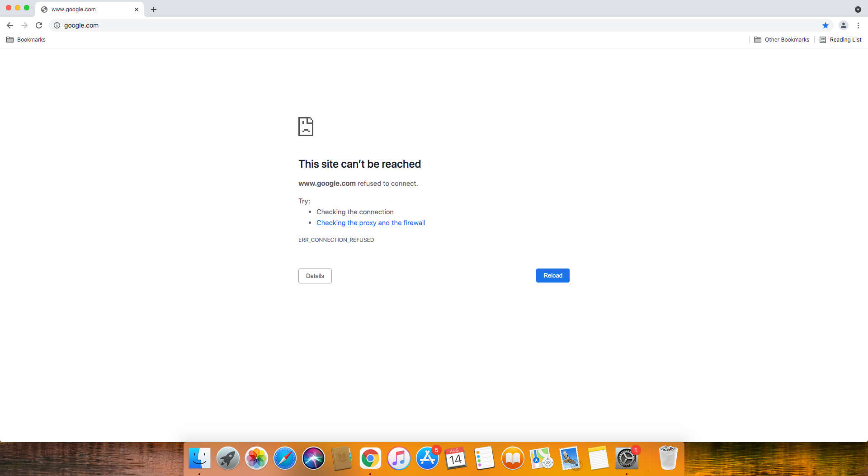Open Siri from the dock
Screen dimensions: 868x476
click(x=313, y=459)
